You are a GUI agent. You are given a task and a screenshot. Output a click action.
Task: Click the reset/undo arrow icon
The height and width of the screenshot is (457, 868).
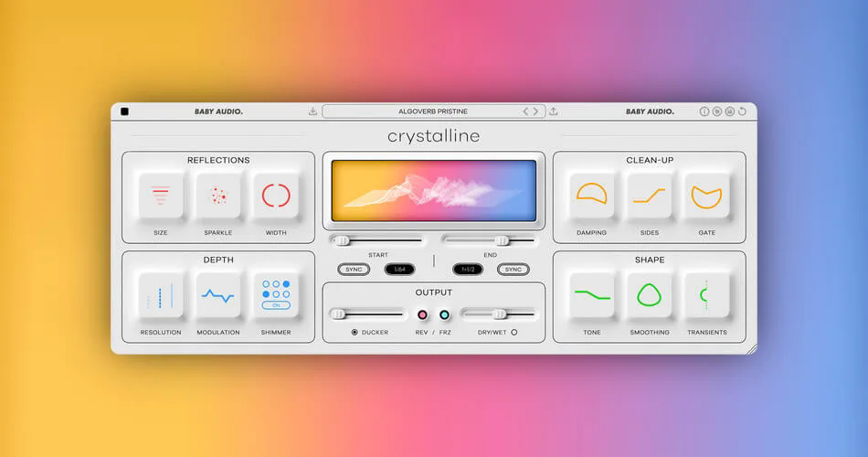pos(742,112)
